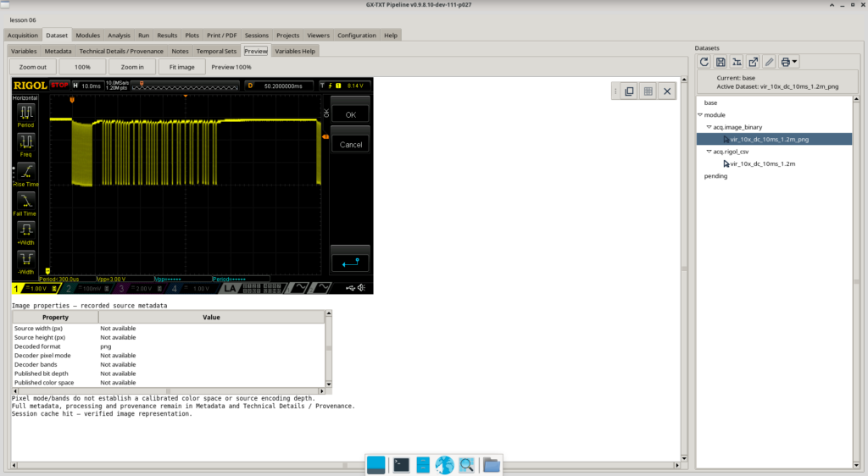The image size is (868, 476).
Task: Click the 'png' value cell
Action: coord(211,346)
